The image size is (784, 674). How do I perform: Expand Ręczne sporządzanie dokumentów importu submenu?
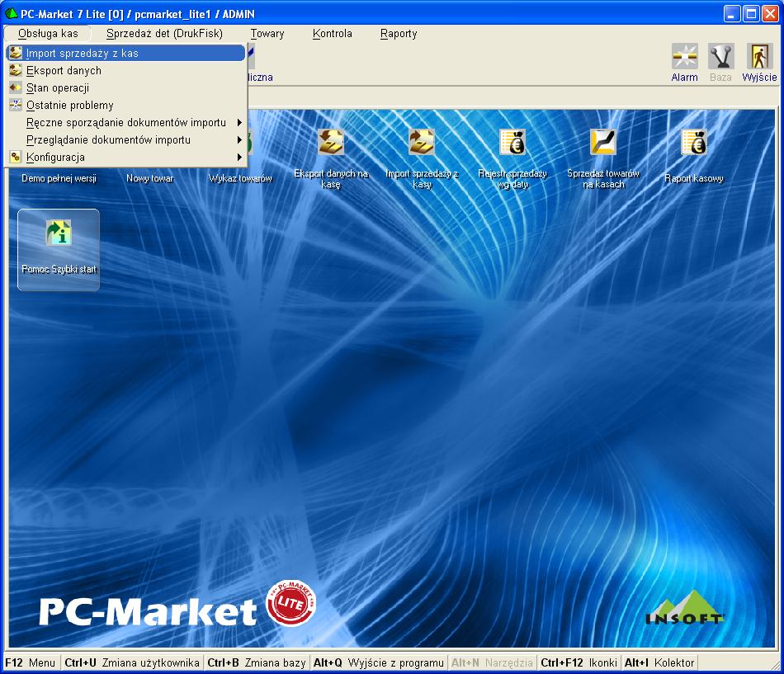click(125, 122)
